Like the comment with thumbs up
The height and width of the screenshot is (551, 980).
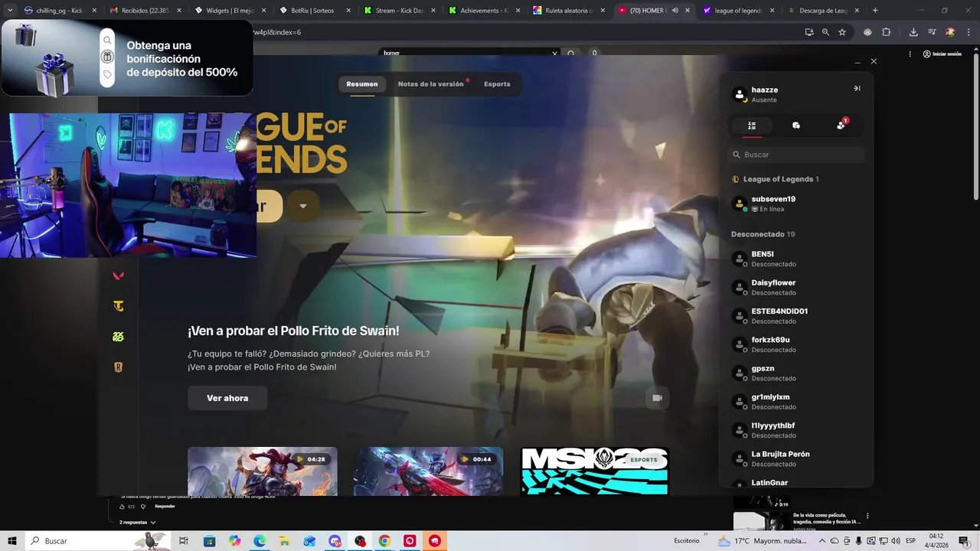(x=122, y=507)
